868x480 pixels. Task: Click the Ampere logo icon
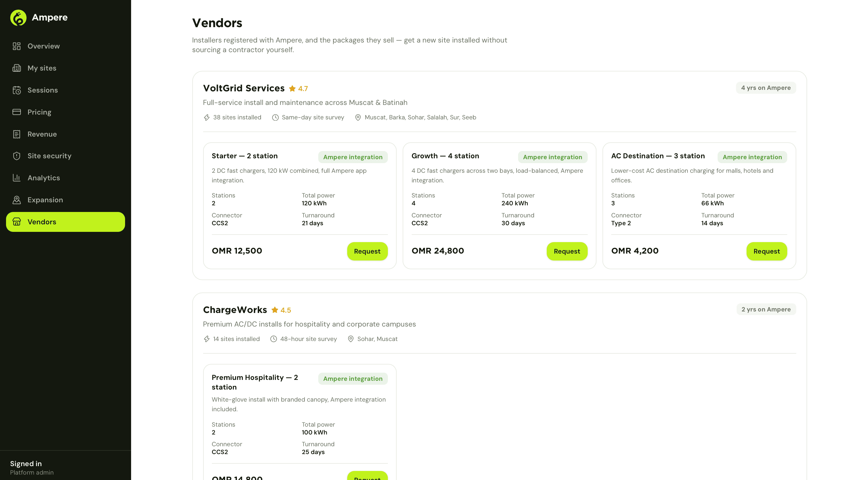[x=18, y=17]
